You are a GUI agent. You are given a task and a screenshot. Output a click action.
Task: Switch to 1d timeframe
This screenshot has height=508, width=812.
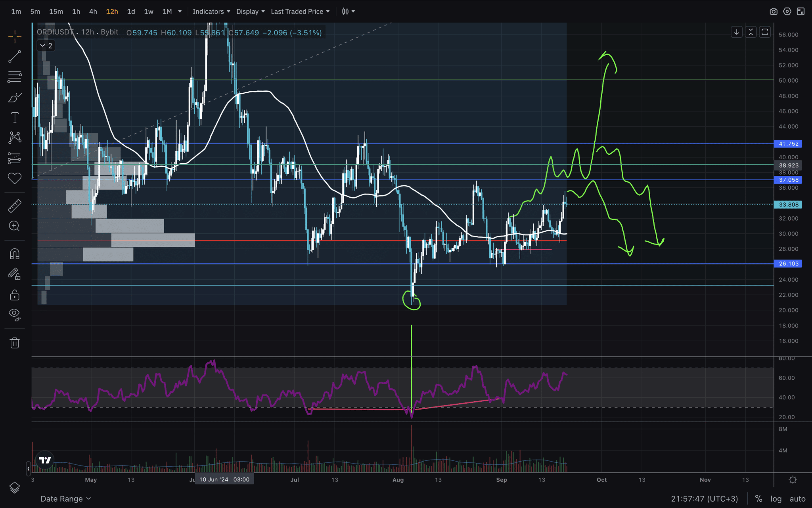coord(131,12)
